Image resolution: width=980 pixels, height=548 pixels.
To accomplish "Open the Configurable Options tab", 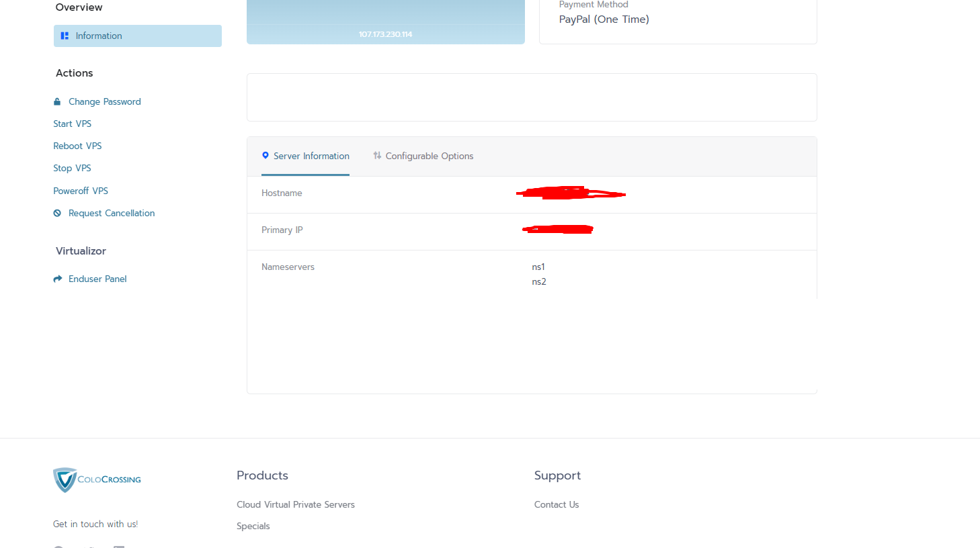I will [x=429, y=156].
